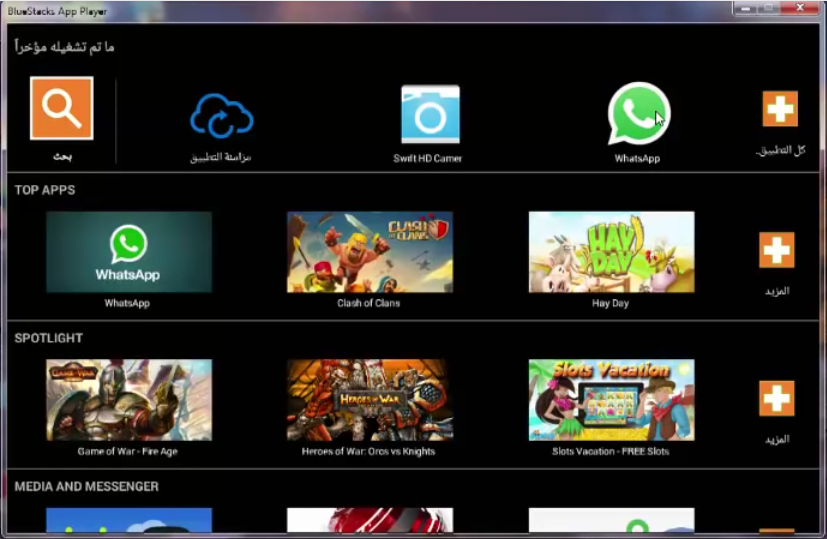Click Slots Vacation - FREE Slots label
827x539 pixels.
tap(611, 451)
